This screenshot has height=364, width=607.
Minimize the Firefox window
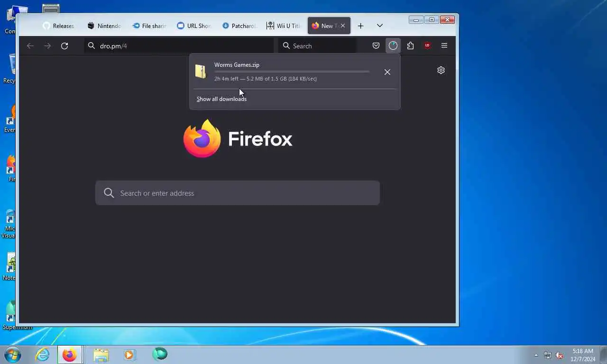[416, 20]
